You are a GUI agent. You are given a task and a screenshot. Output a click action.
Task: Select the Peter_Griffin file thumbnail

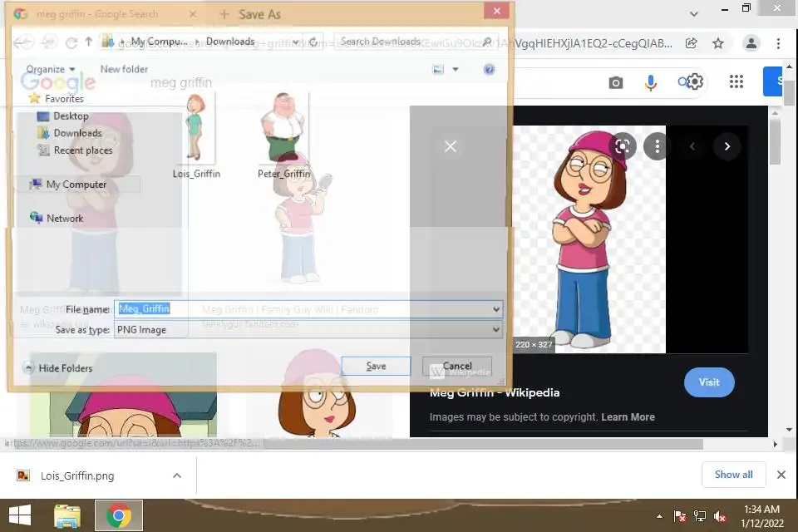point(283,135)
